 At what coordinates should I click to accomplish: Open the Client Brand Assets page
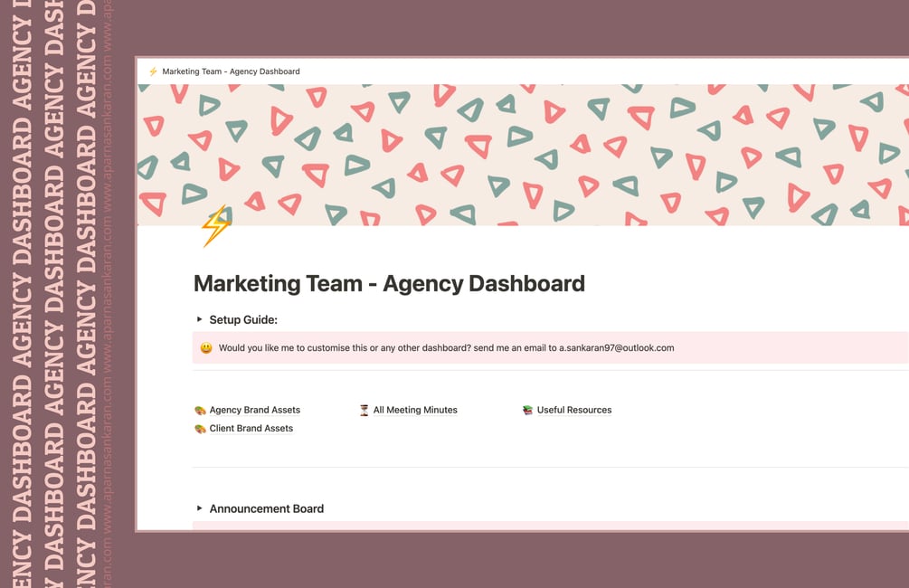(x=251, y=429)
